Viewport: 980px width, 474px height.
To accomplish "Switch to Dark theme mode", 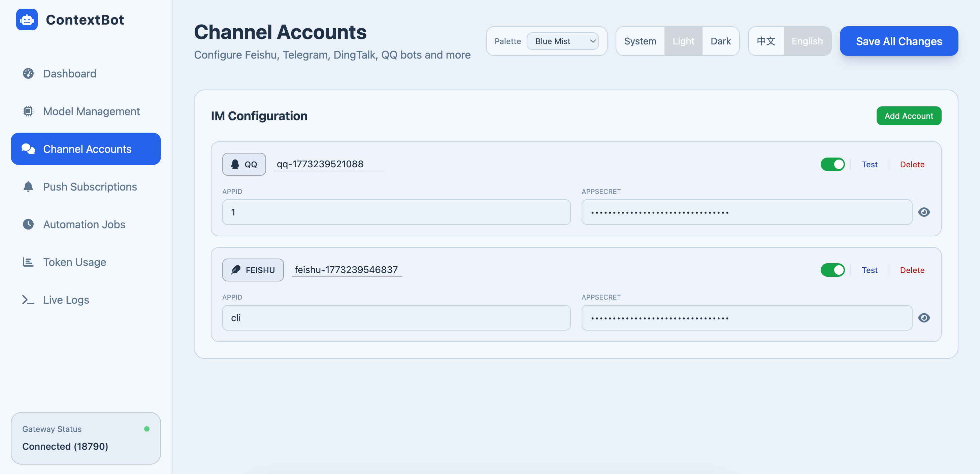I will click(721, 41).
